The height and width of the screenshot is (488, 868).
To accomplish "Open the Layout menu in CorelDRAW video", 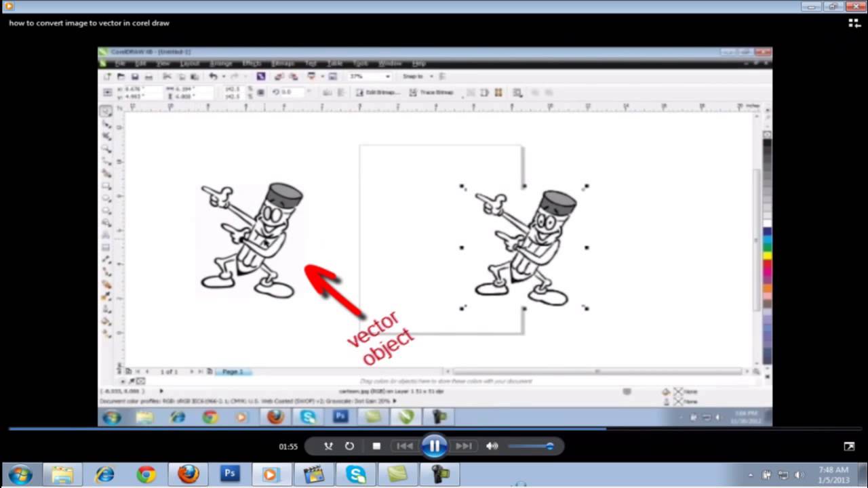I will (189, 63).
